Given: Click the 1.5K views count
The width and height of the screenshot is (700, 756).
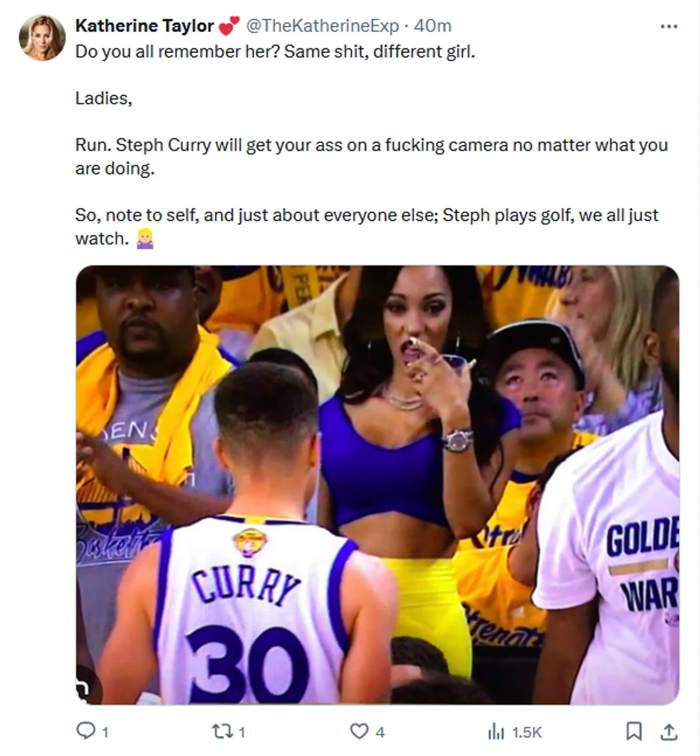Looking at the screenshot, I should pyautogui.click(x=526, y=733).
